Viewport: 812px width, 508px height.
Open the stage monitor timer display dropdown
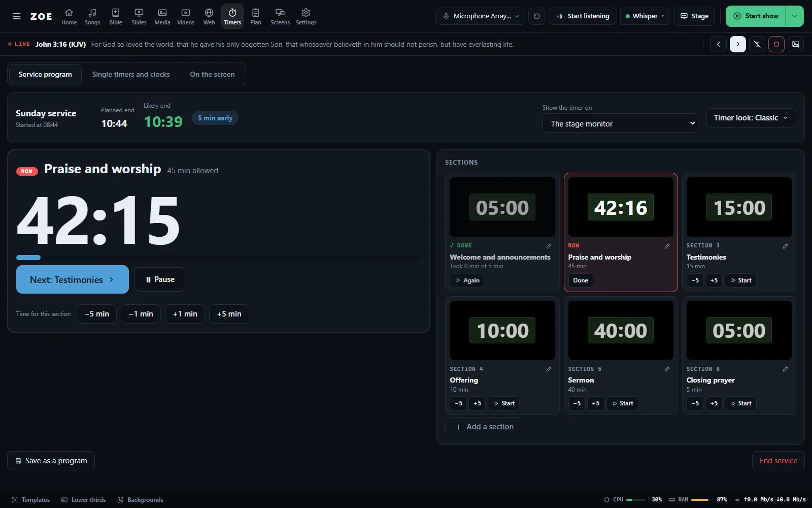pyautogui.click(x=620, y=123)
